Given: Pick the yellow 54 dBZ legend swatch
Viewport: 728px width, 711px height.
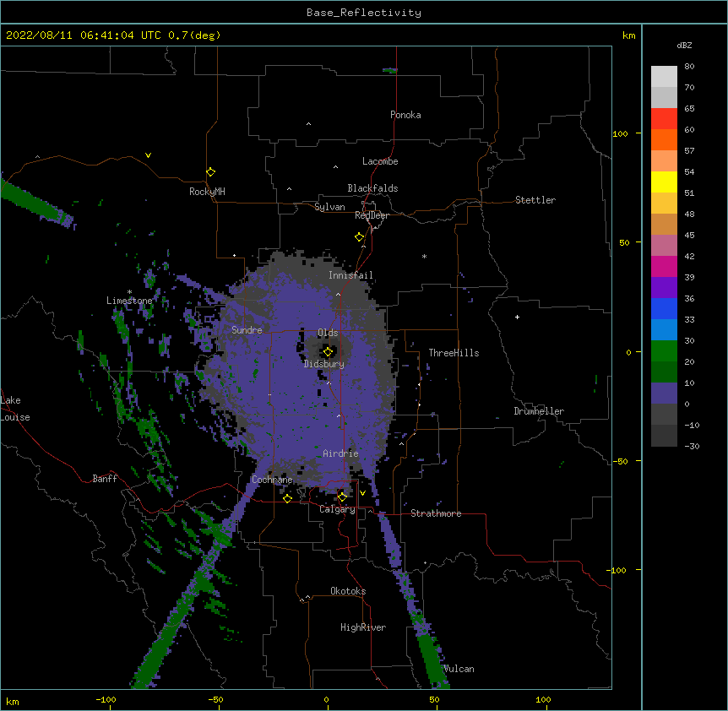Looking at the screenshot, I should [664, 182].
